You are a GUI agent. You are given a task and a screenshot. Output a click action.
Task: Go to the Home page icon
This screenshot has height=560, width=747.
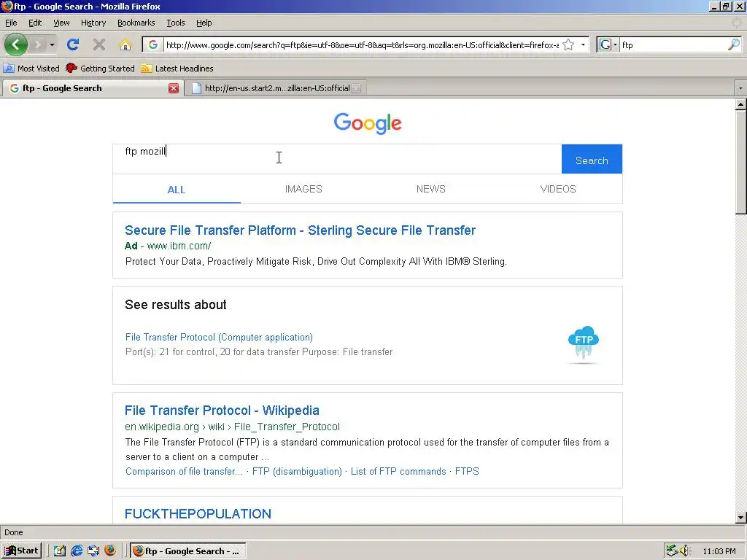(125, 44)
